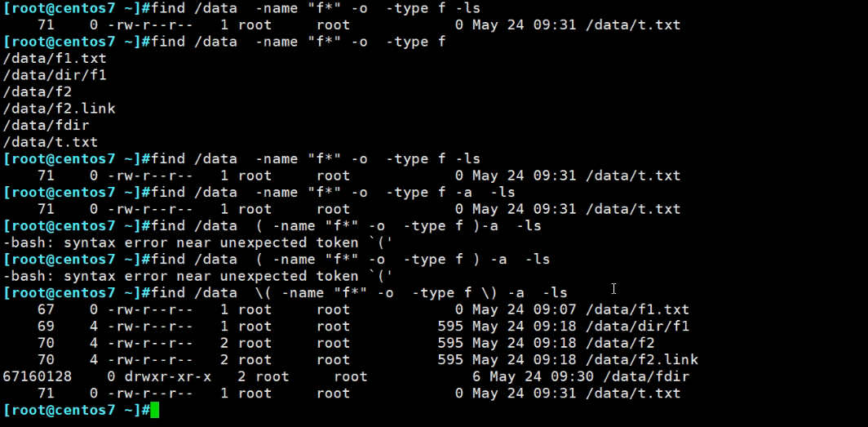Click /data/dir/f1 in the plain path list

(55, 75)
